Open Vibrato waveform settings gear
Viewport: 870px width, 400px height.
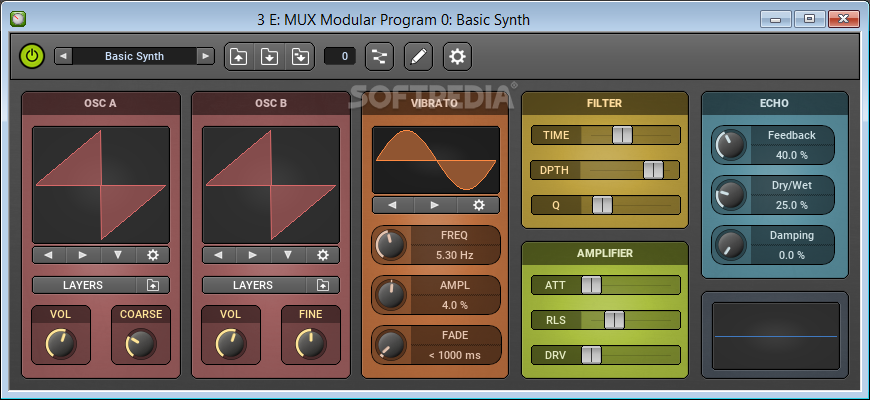click(478, 205)
